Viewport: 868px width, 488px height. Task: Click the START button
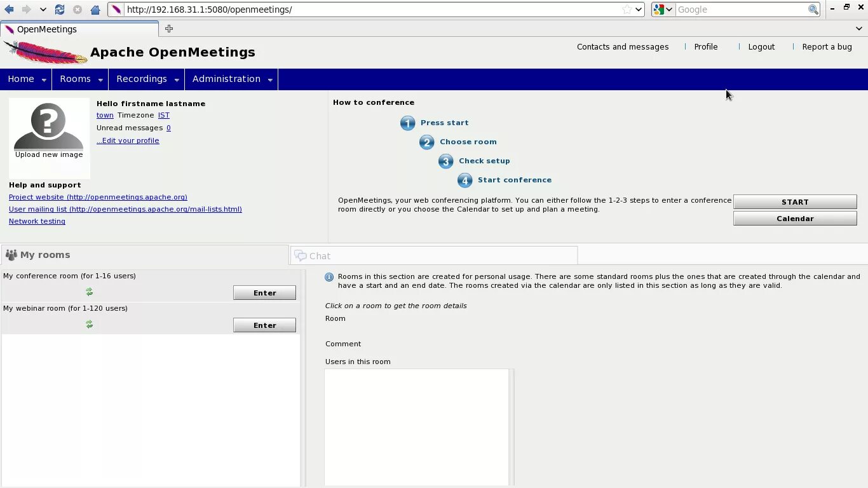pos(795,202)
